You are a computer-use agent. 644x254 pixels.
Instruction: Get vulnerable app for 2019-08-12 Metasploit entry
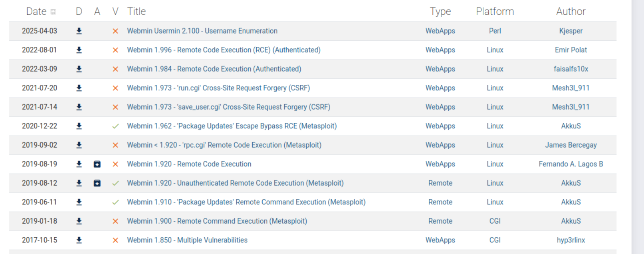point(97,183)
